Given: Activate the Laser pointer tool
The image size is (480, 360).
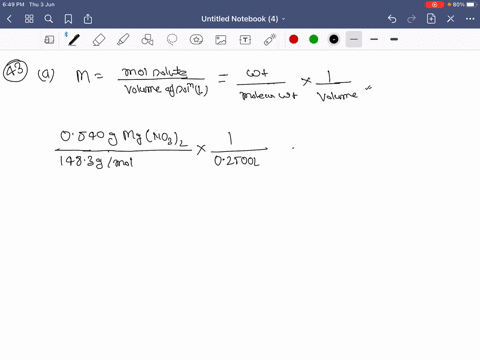Looking at the screenshot, I should (x=270, y=40).
